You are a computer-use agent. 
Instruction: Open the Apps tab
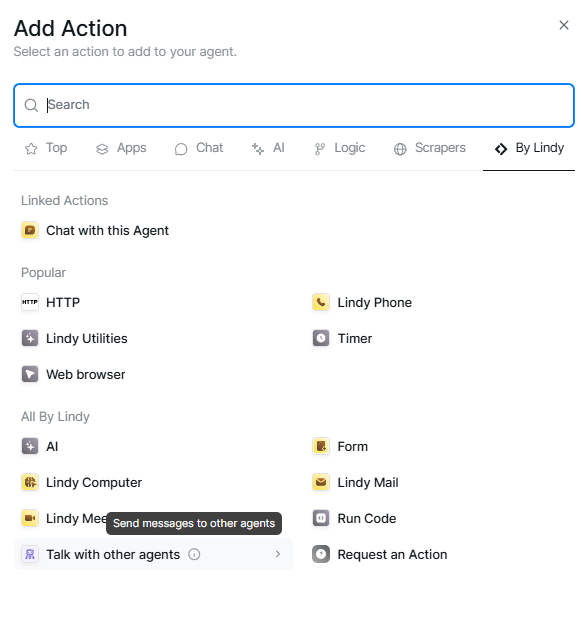coord(121,148)
